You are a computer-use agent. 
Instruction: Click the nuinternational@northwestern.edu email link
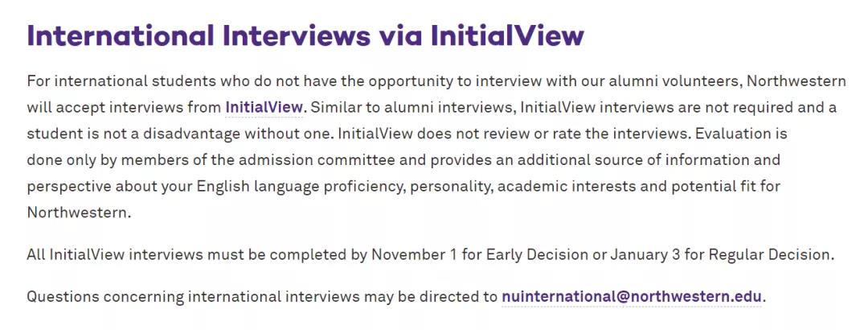point(631,296)
